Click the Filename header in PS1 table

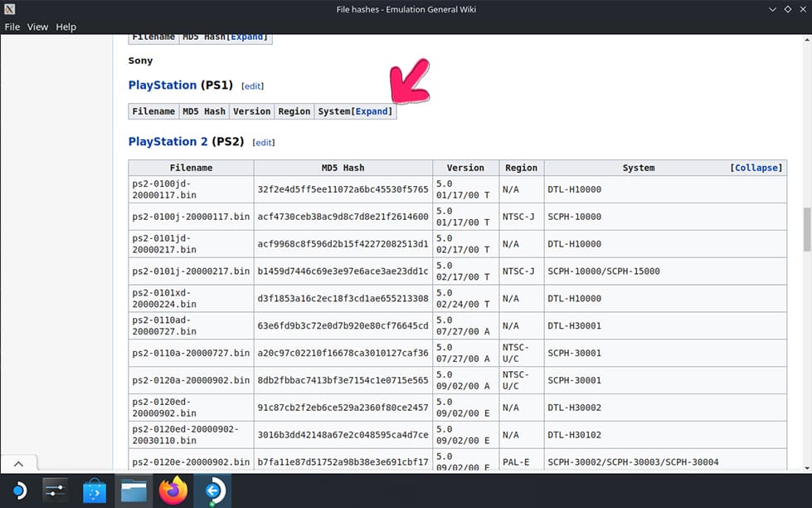[x=153, y=111]
